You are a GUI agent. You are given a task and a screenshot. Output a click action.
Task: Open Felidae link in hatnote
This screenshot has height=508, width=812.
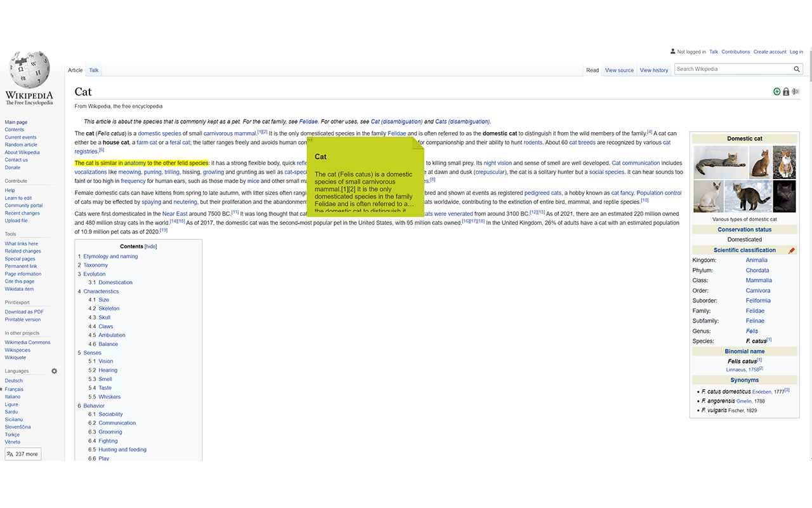tap(308, 121)
